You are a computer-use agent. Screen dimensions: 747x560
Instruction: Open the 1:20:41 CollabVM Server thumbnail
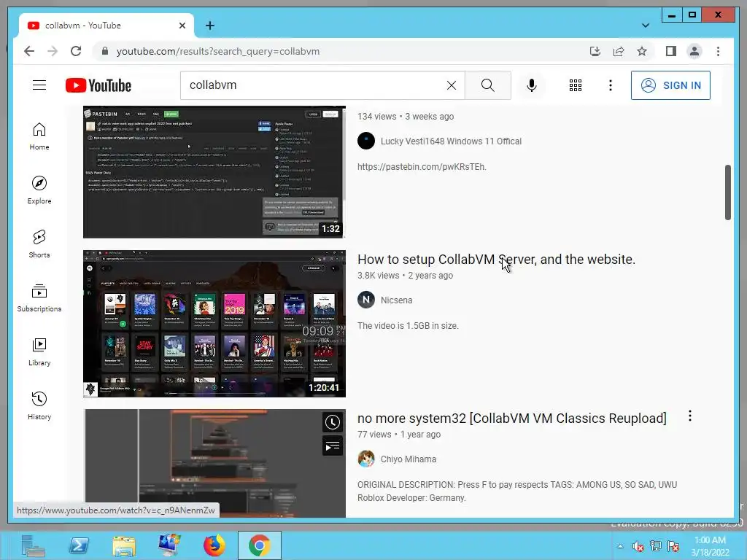tap(214, 323)
